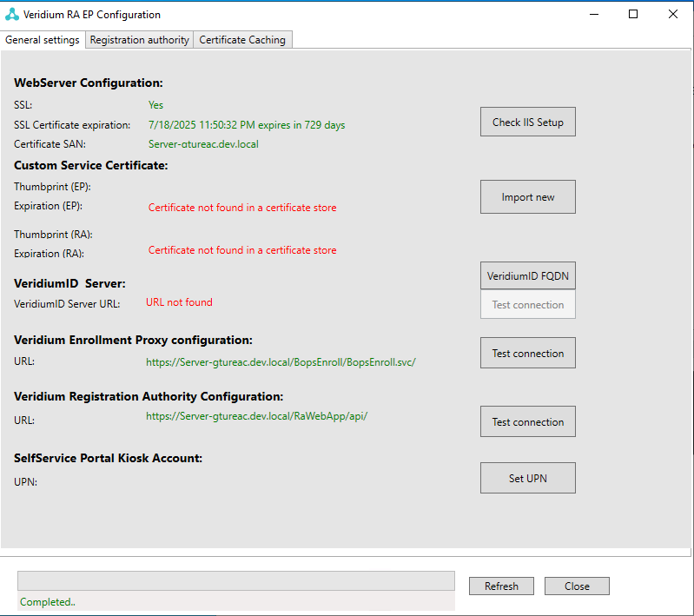This screenshot has width=694, height=616.
Task: Click Set UPN for Kiosk Account
Action: coord(527,479)
